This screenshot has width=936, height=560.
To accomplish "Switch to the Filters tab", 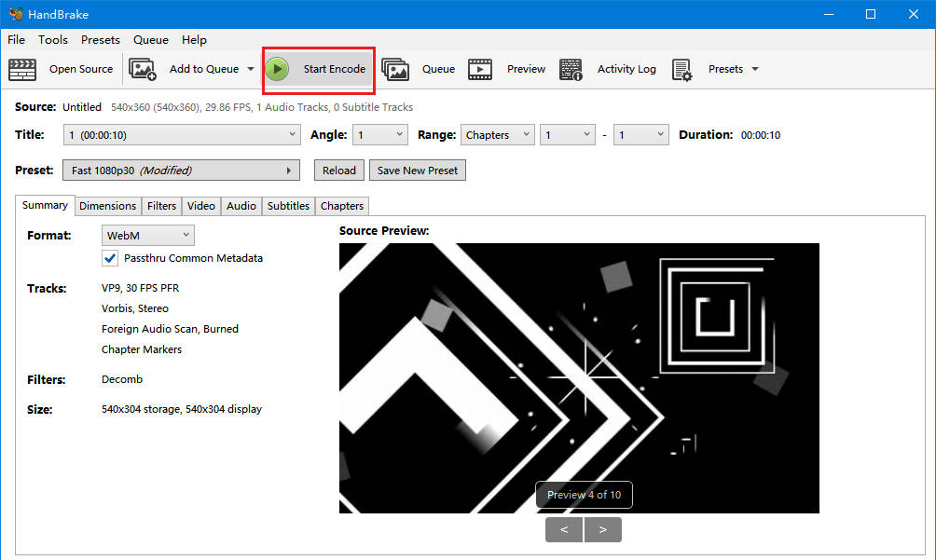I will (x=161, y=206).
